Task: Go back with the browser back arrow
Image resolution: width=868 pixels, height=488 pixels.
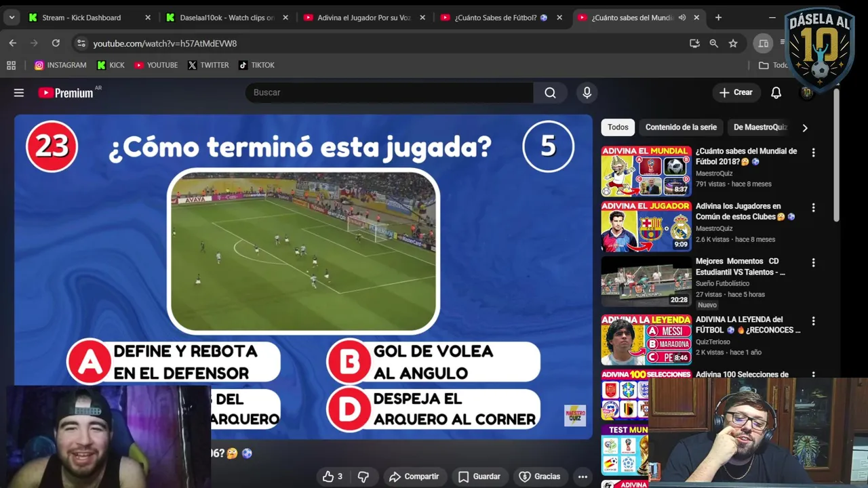Action: (12, 43)
